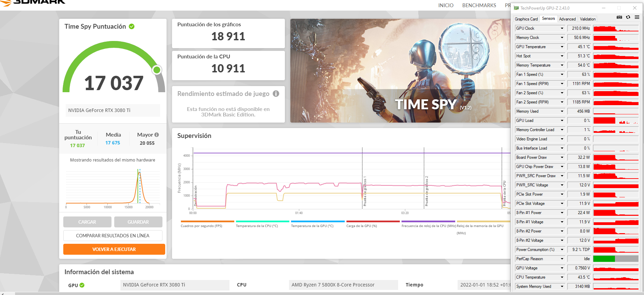Close the GPU-Z window

coord(635,8)
